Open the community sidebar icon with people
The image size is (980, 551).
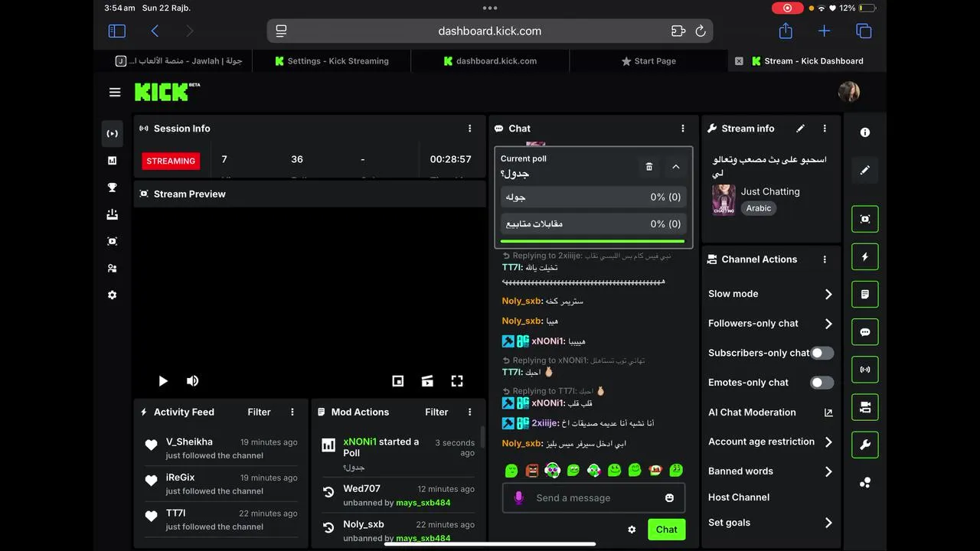point(113,268)
